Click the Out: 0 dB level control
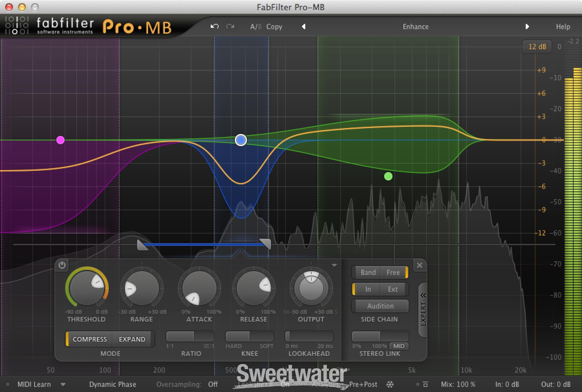This screenshot has width=582, height=392. [x=556, y=384]
